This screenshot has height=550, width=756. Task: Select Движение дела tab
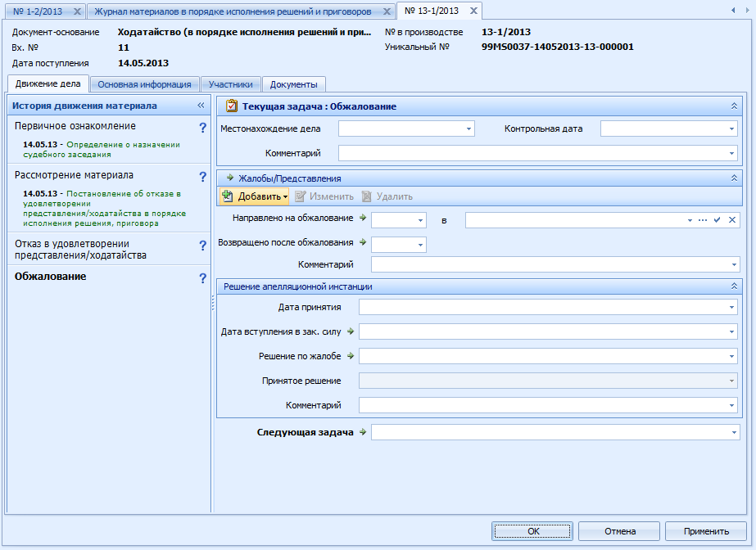click(x=48, y=83)
